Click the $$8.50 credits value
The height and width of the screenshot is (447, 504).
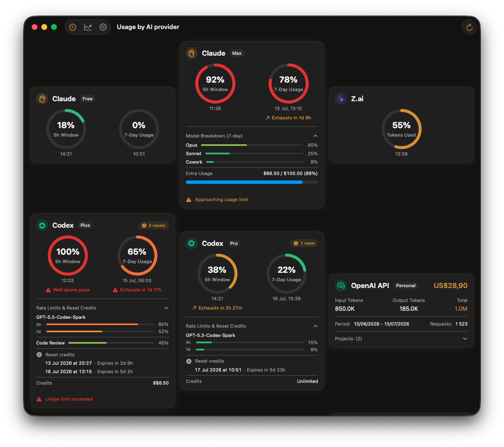[161, 383]
